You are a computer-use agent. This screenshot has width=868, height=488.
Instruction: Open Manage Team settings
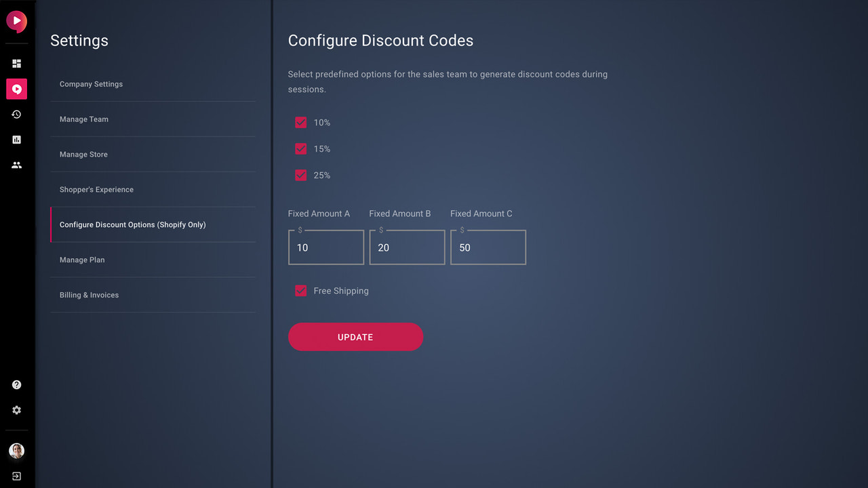[83, 119]
